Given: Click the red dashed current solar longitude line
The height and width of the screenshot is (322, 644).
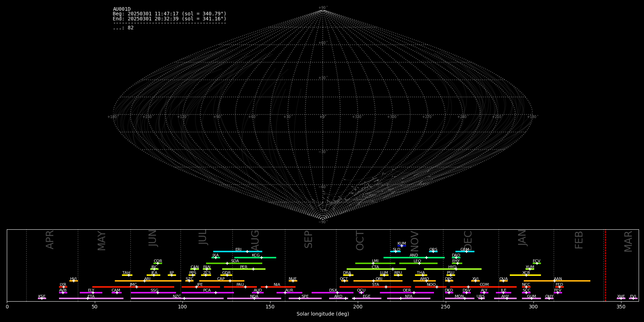Looking at the screenshot, I should click(x=605, y=265).
